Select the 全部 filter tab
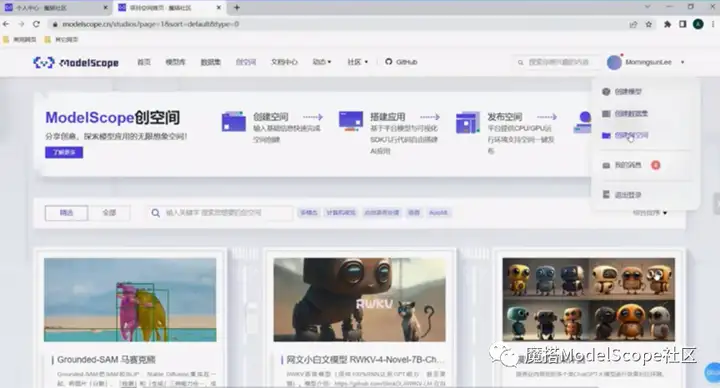The image size is (720, 388). click(109, 213)
